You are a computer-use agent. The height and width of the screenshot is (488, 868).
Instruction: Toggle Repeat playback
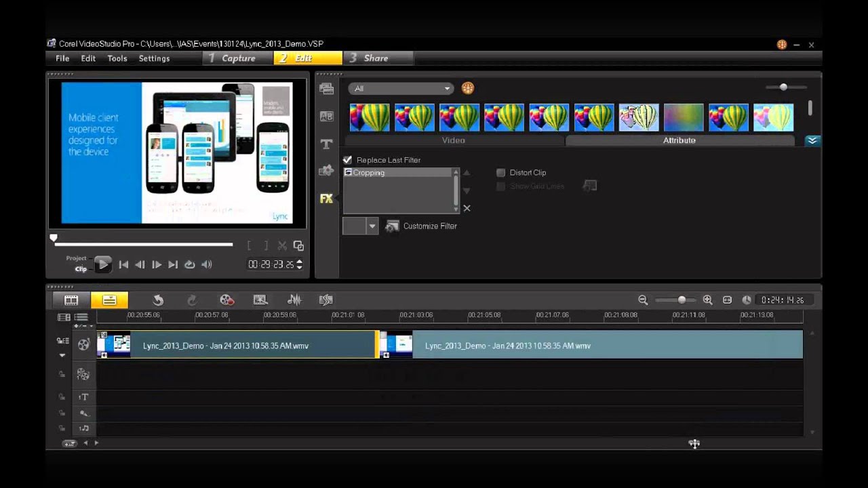(190, 265)
